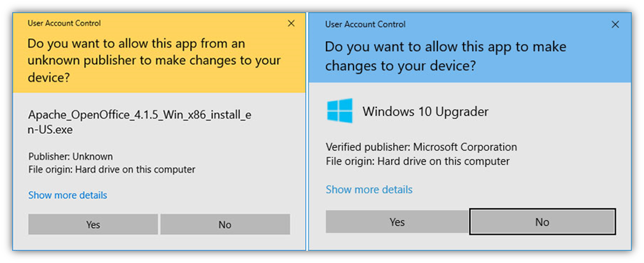The width and height of the screenshot is (644, 263).
Task: Expand Show more details in the Windows 10 Upgrader dialog
Action: [369, 189]
